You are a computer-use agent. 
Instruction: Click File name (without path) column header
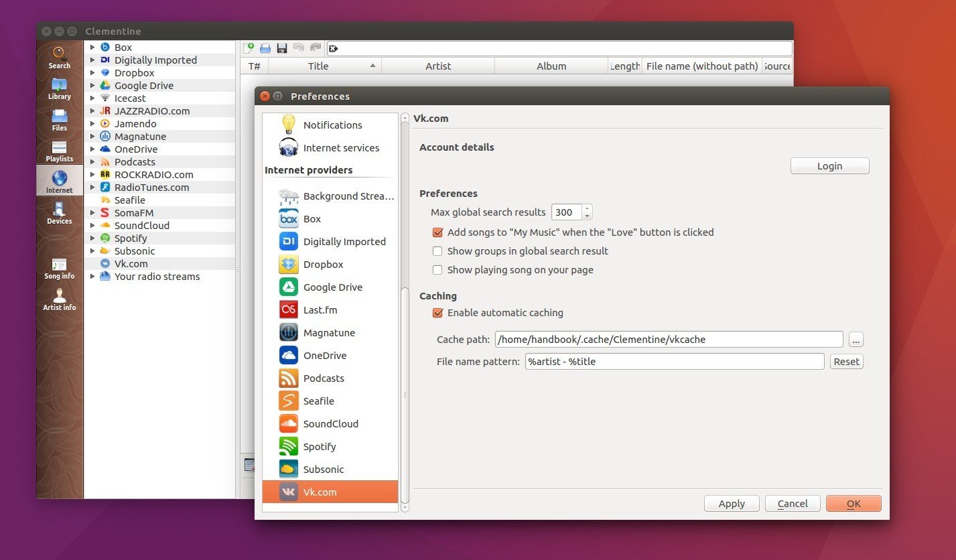[702, 66]
